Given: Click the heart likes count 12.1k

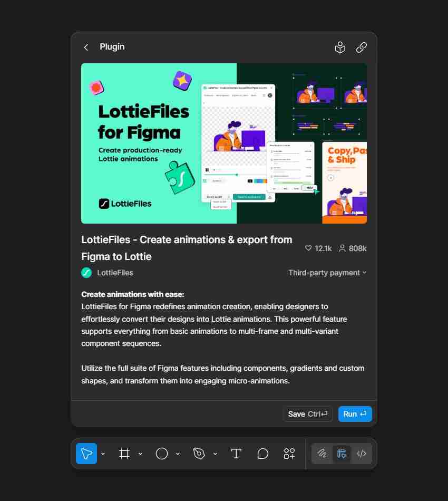Looking at the screenshot, I should [318, 248].
